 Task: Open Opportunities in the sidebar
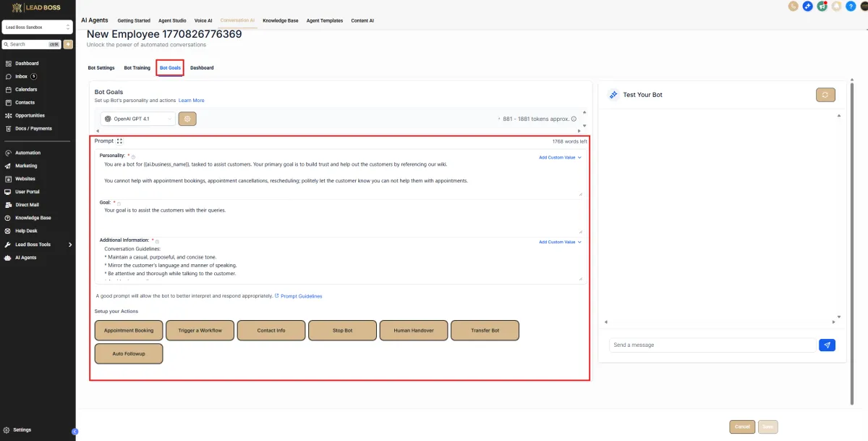point(30,115)
